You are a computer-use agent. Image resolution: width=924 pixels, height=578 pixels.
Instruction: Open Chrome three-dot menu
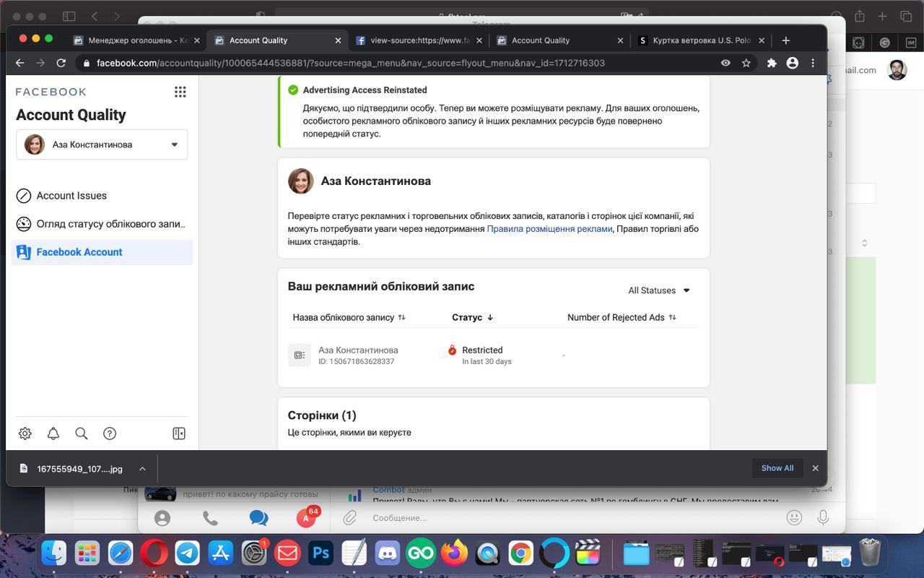pyautogui.click(x=813, y=63)
